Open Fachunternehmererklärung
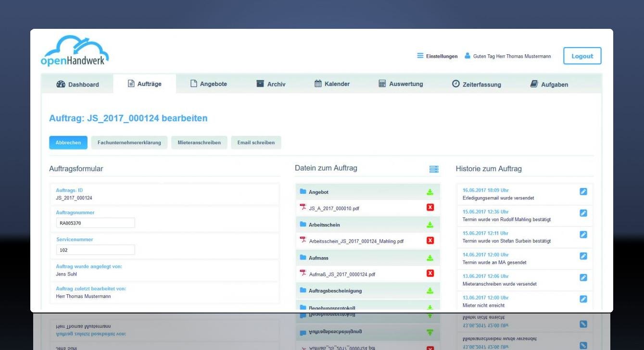 (129, 142)
